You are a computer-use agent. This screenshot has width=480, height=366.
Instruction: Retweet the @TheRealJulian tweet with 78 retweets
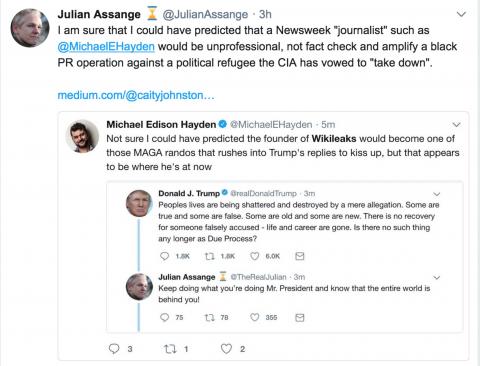pos(210,317)
